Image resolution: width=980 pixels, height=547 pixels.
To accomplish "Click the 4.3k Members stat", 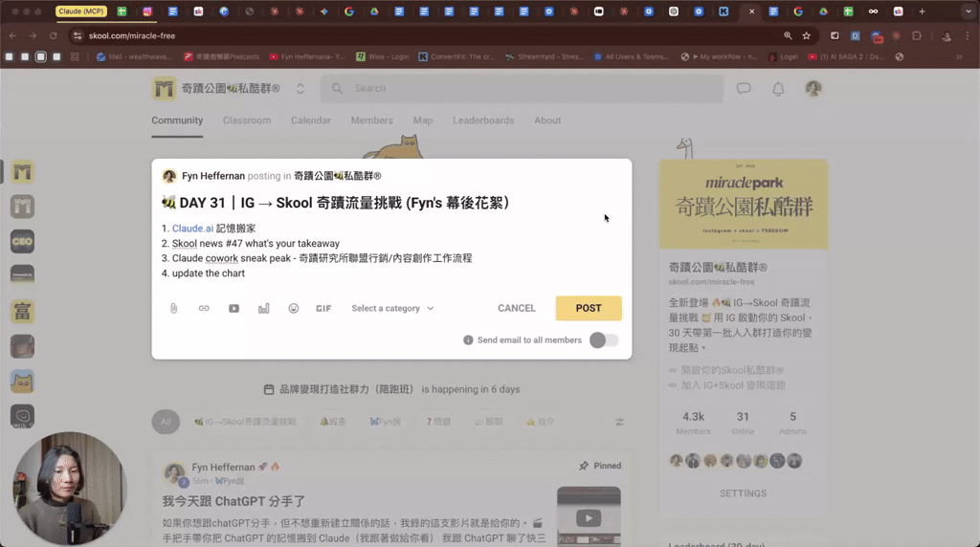I will pyautogui.click(x=693, y=423).
